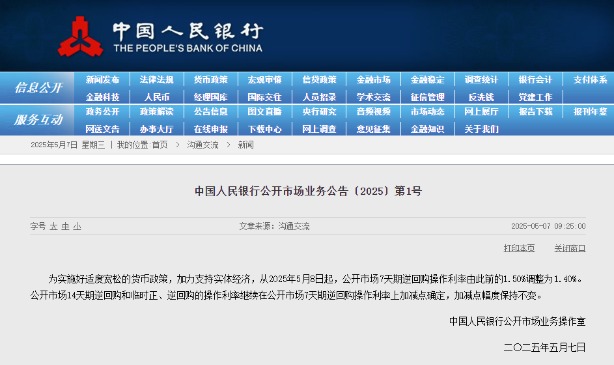Image resolution: width=614 pixels, height=365 pixels.
Task: Open 关于我们 under 服务互动
Action: tap(481, 129)
